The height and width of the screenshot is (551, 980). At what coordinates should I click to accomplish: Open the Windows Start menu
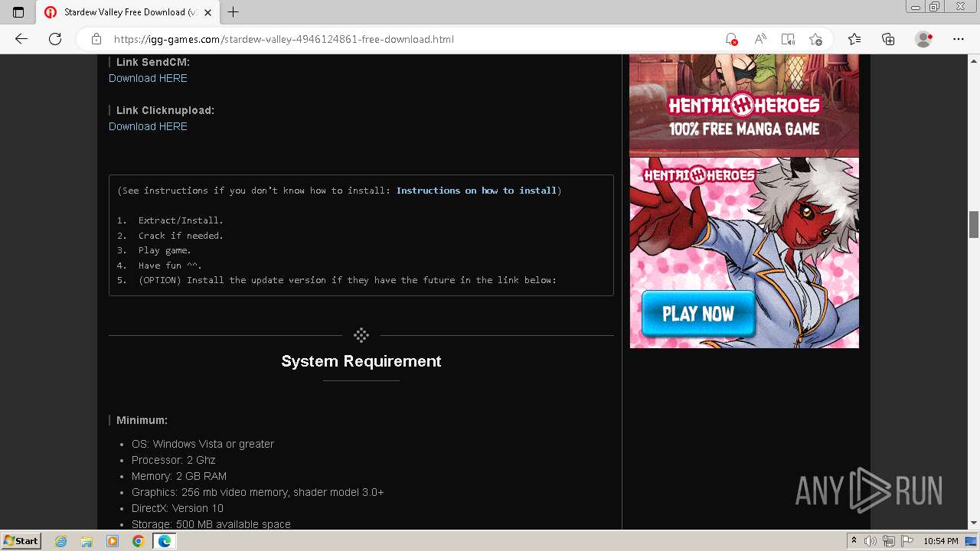point(21,540)
